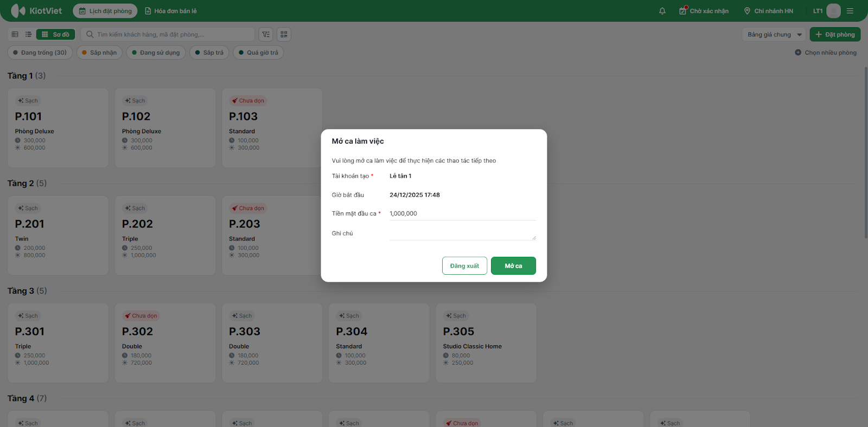Toggle the "Đang trống (30)" status filter

coord(40,53)
